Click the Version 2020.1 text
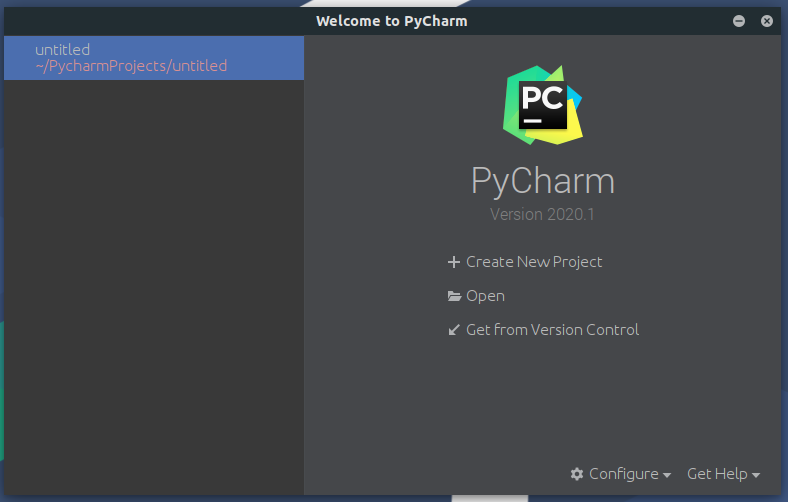788x502 pixels. [542, 215]
